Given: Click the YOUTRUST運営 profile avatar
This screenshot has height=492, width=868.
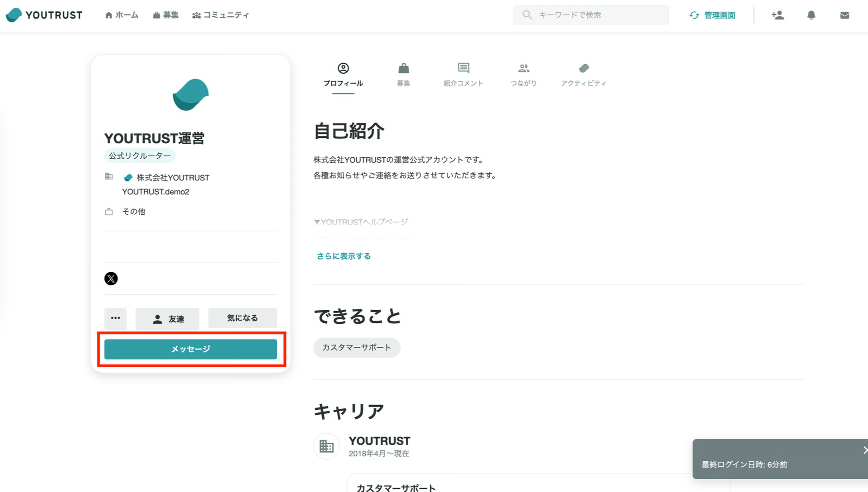Looking at the screenshot, I should point(190,95).
